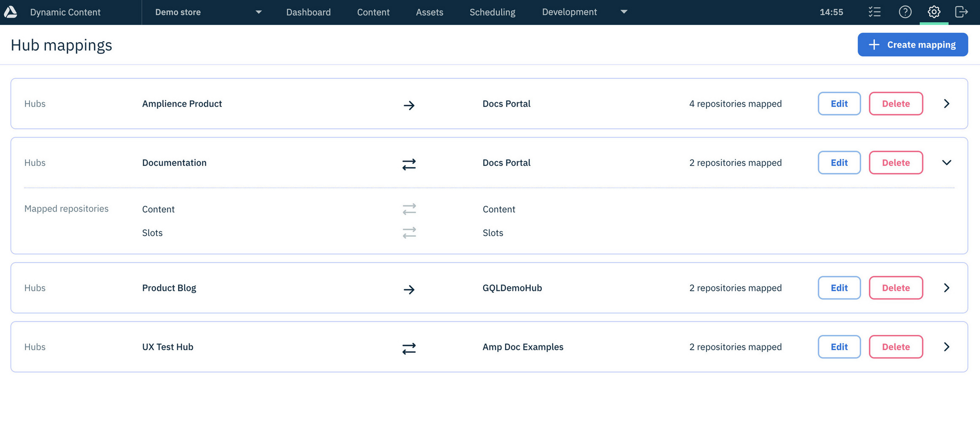The width and height of the screenshot is (980, 432).
Task: Click the sync arrows in Slots repository row
Action: click(x=409, y=232)
